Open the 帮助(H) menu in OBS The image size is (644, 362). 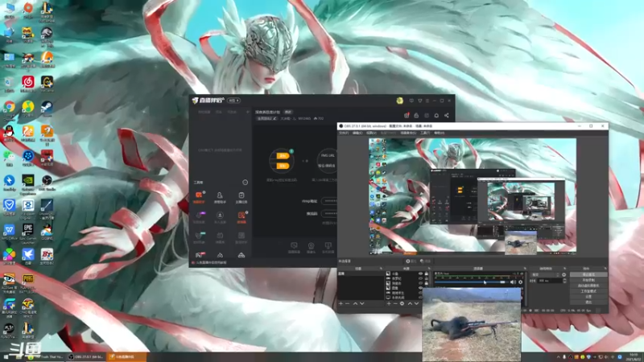(x=439, y=133)
